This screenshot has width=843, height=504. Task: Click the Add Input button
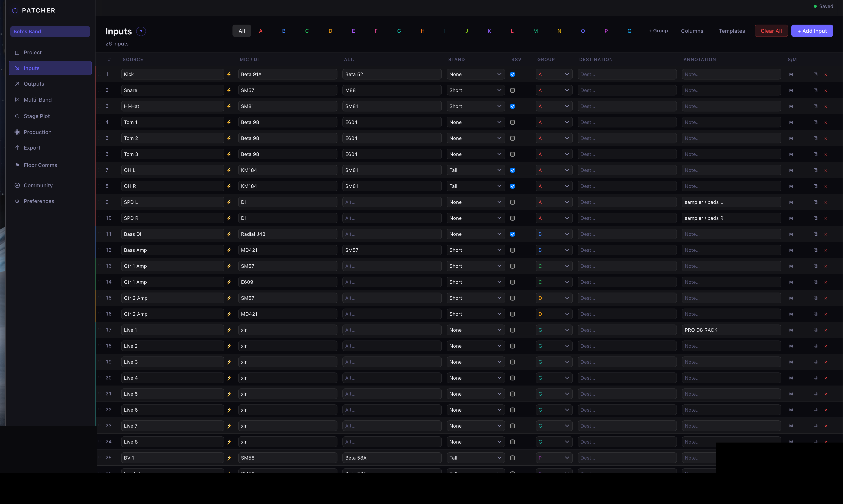tap(812, 31)
